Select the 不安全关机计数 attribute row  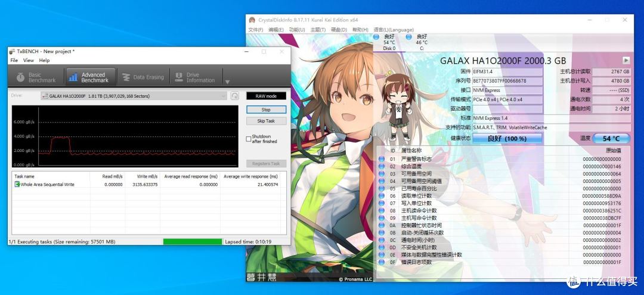pos(503,248)
